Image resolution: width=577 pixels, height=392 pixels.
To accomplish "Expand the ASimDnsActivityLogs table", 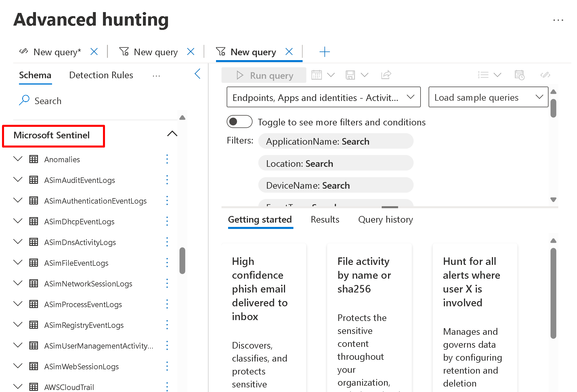I will click(18, 242).
